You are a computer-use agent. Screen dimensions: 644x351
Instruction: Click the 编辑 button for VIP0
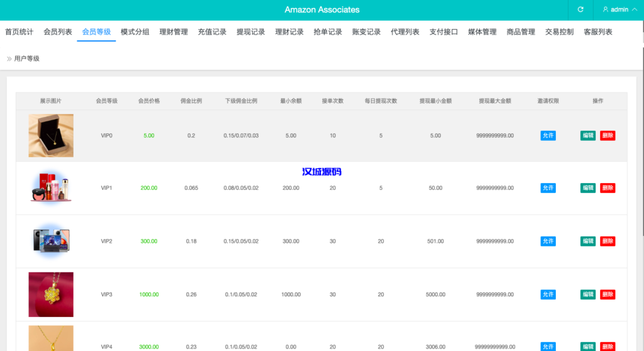588,135
